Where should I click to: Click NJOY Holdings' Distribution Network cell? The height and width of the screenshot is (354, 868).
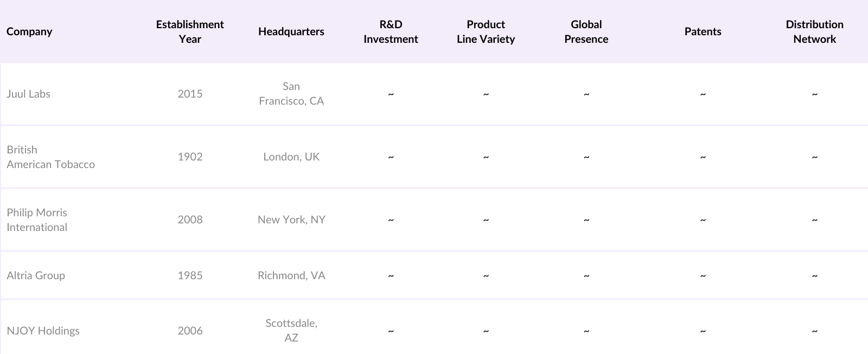pos(814,331)
